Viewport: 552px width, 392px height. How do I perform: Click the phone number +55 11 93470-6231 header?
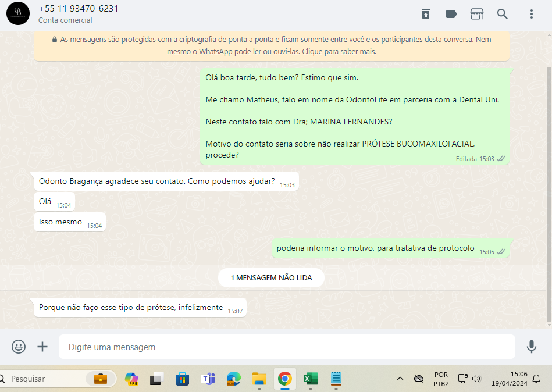79,9
